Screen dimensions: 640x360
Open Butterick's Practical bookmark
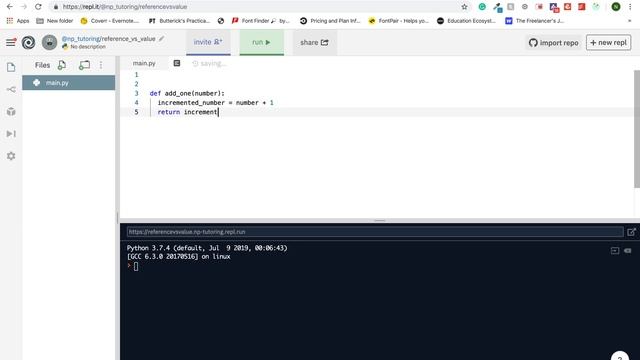(179, 21)
